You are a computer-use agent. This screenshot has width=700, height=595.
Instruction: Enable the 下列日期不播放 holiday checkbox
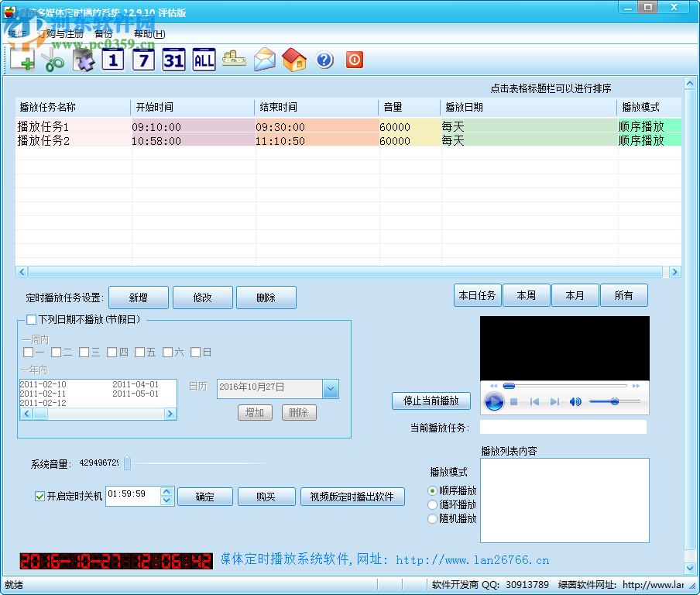point(29,319)
